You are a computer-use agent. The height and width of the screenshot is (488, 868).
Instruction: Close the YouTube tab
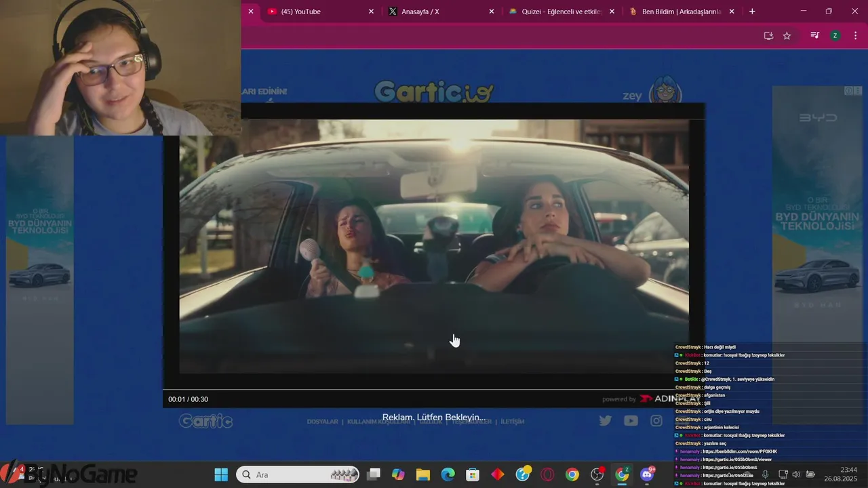point(371,12)
